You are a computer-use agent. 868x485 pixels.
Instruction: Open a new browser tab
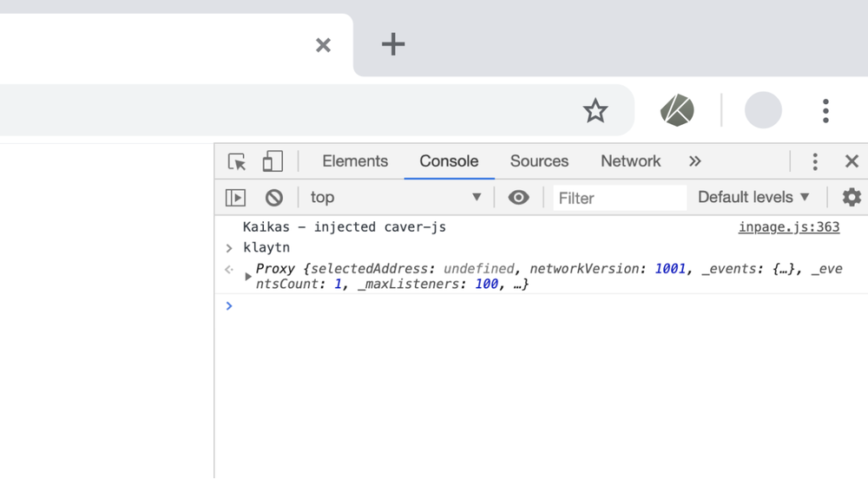click(x=393, y=44)
